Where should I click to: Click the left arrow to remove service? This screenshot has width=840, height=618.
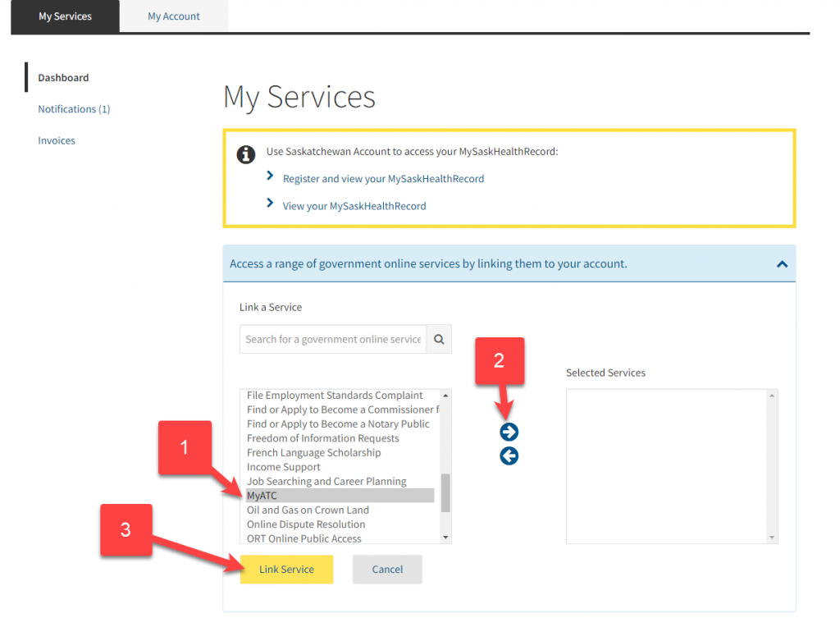509,455
